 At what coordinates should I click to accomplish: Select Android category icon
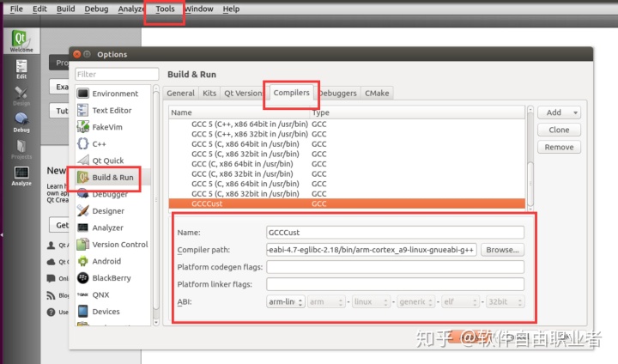[82, 261]
